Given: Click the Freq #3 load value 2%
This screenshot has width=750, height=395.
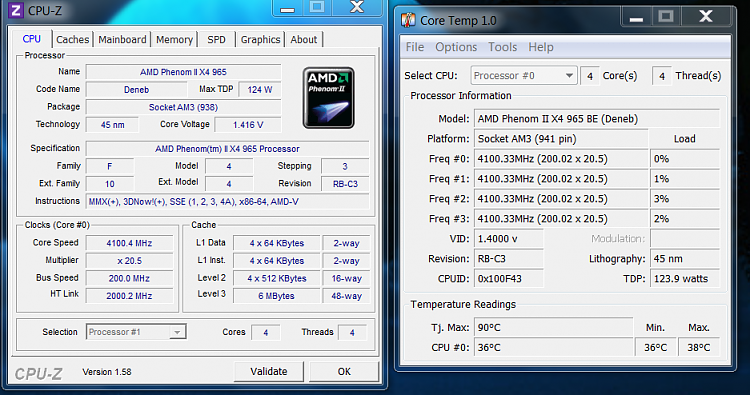Looking at the screenshot, I should 684,219.
